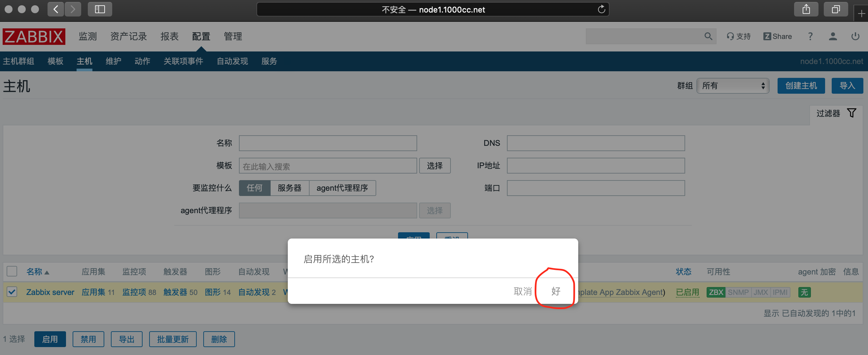Click the search magnifier icon

[x=708, y=36]
